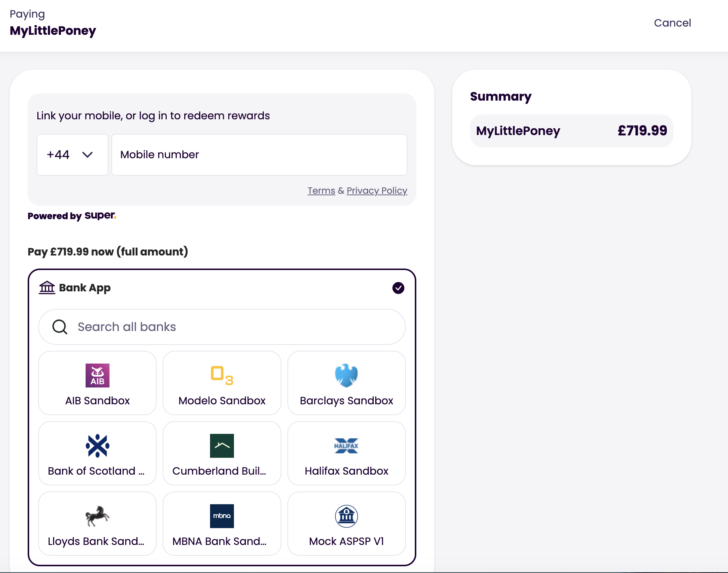
Task: Open the Terms link
Action: point(321,191)
